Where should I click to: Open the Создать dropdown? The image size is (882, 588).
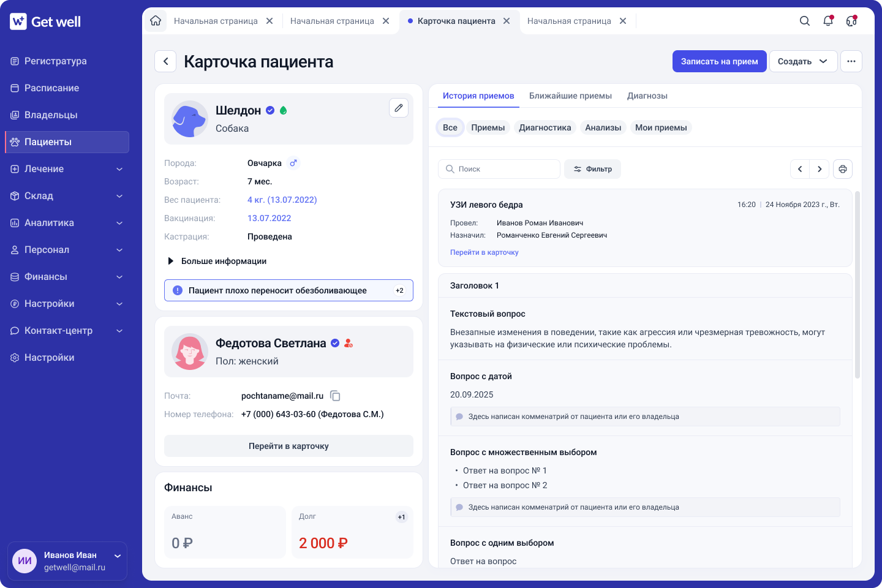[x=803, y=61]
